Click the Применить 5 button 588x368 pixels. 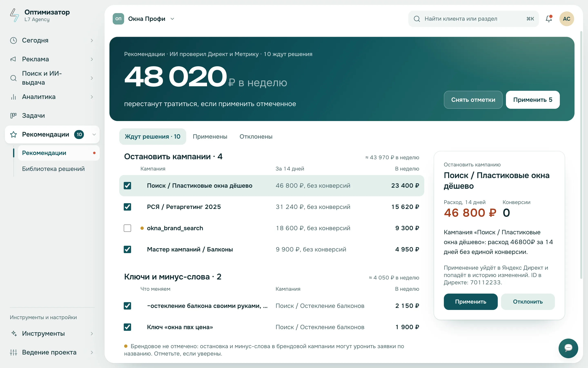coord(533,100)
